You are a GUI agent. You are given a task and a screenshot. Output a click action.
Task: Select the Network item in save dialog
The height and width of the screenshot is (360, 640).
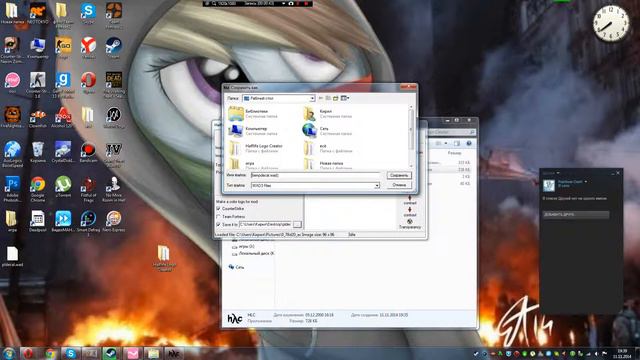click(327, 131)
